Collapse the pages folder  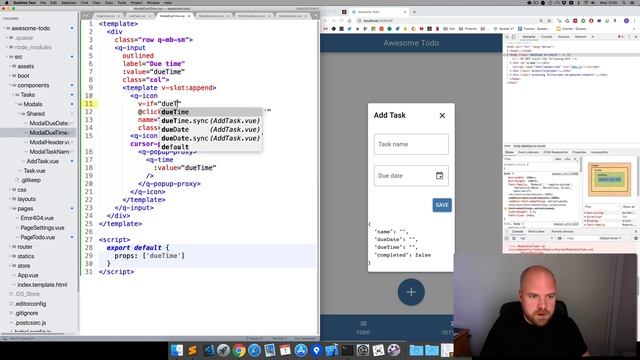point(10,209)
